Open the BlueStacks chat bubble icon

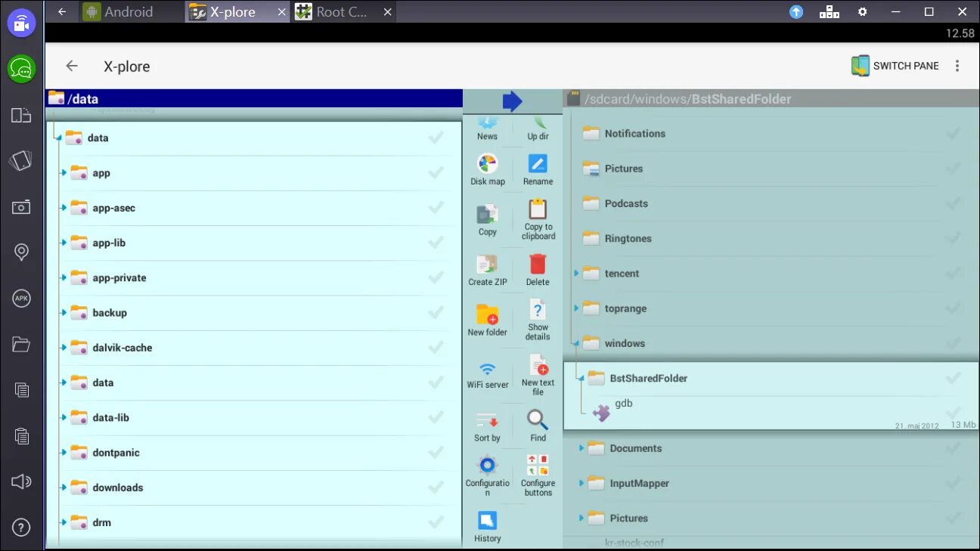click(x=22, y=70)
